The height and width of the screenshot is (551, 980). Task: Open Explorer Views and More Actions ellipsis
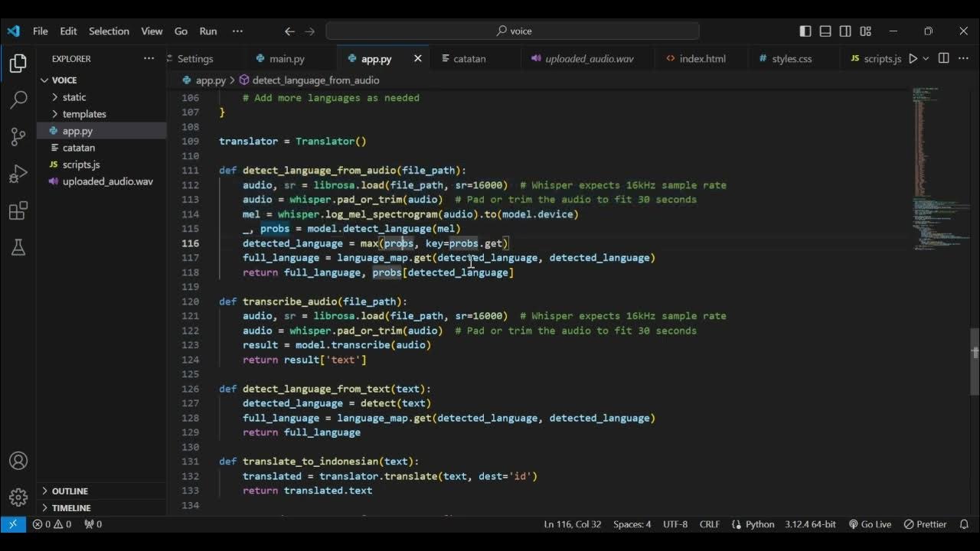point(149,59)
